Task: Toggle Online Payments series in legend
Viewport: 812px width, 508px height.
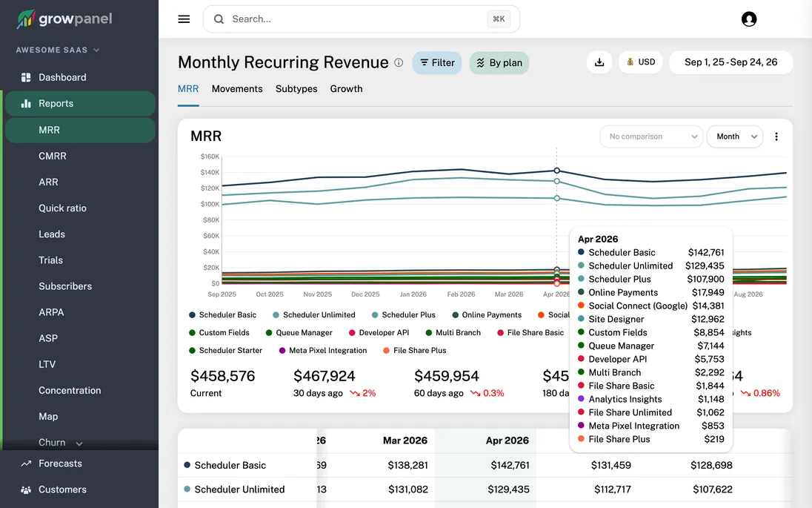Action: (x=487, y=314)
